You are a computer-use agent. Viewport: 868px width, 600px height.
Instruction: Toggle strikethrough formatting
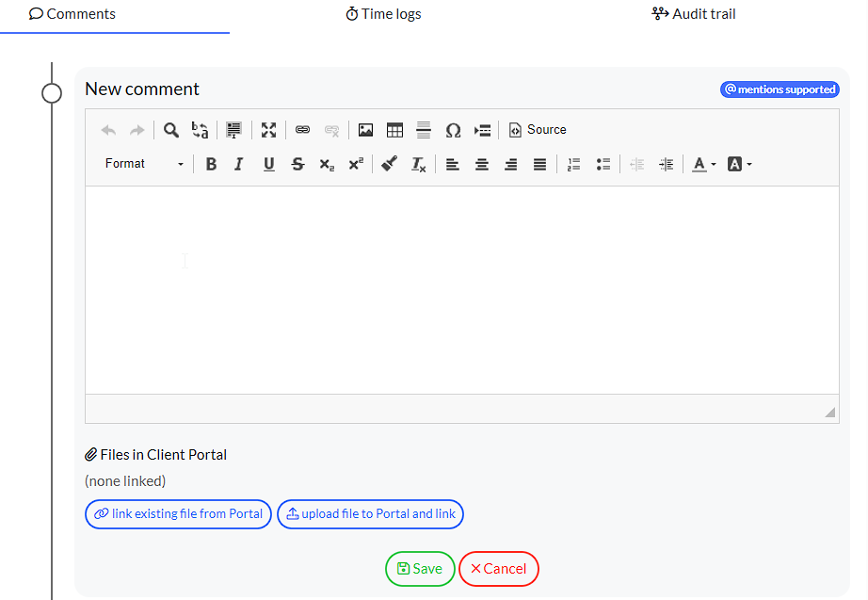[297, 164]
